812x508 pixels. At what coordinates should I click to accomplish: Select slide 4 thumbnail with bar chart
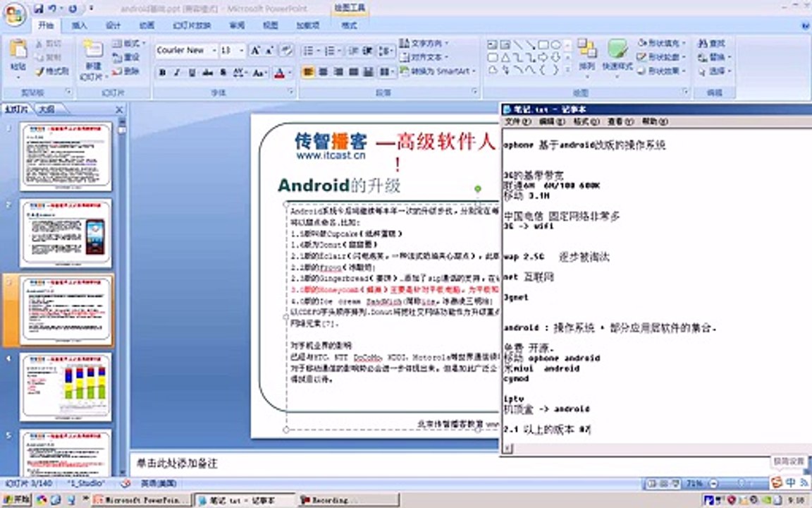click(x=66, y=387)
